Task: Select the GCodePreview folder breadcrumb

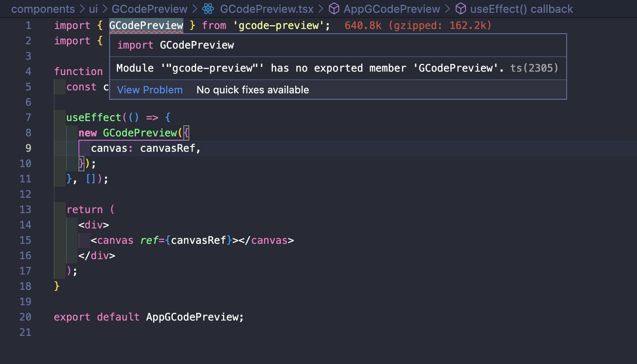Action: tap(149, 9)
